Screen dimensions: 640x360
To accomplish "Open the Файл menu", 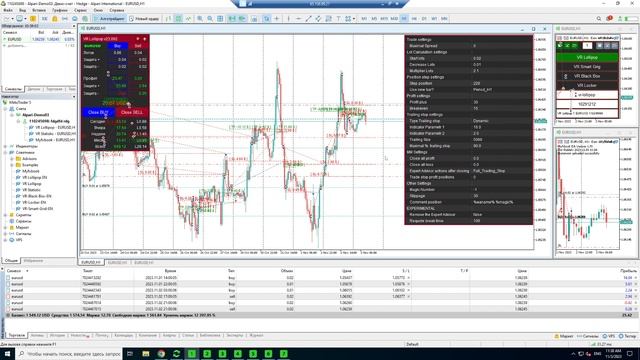I will point(8,10).
